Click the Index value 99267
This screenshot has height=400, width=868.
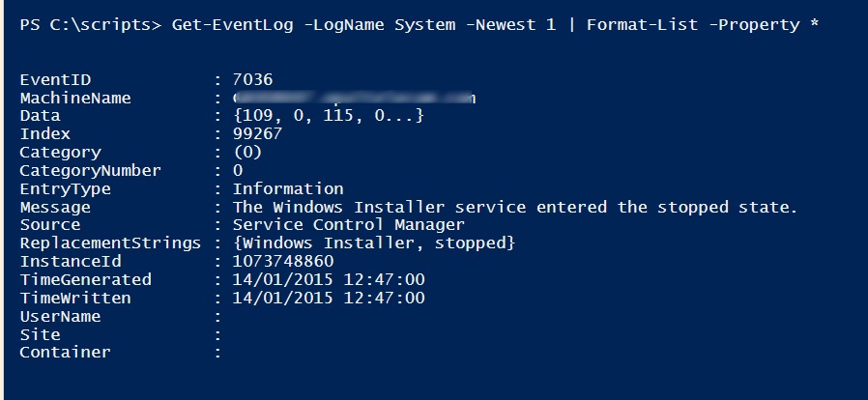point(258,134)
